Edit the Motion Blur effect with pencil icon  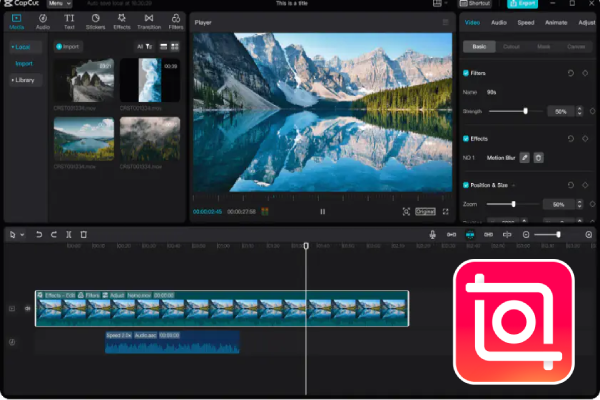tap(525, 158)
